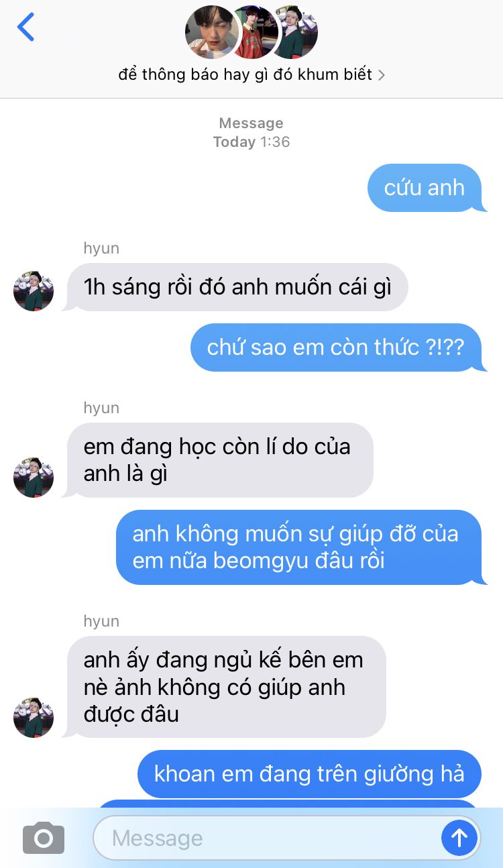Select the 'anh ấy đang ngủ kế bên em' bubble
The image size is (503, 868).
point(225,687)
